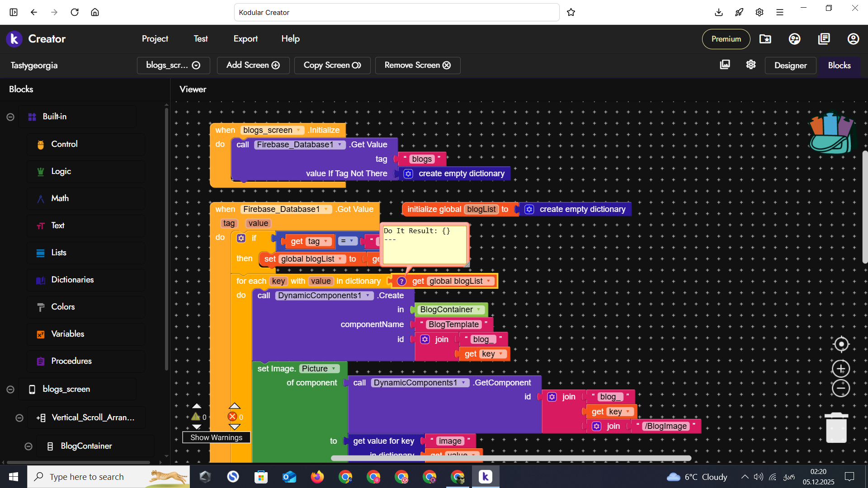Center workspace with the crosshair icon

[841, 344]
